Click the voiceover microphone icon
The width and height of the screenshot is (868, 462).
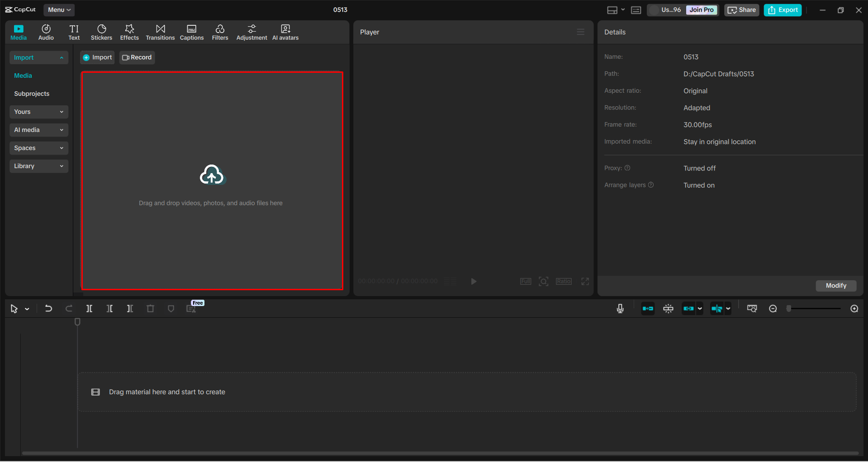pos(620,308)
